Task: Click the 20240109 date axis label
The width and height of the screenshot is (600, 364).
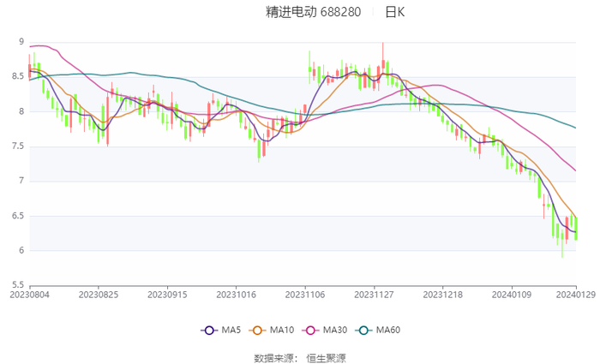Action: point(510,294)
